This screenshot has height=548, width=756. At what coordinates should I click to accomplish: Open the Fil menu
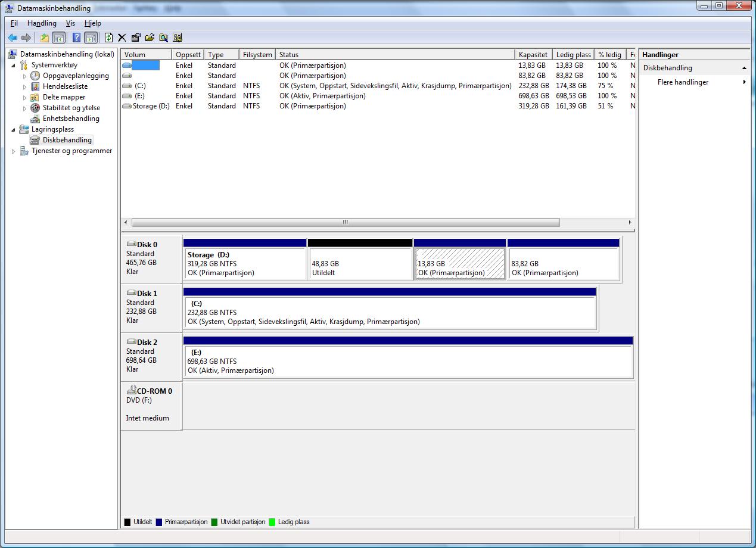point(14,23)
